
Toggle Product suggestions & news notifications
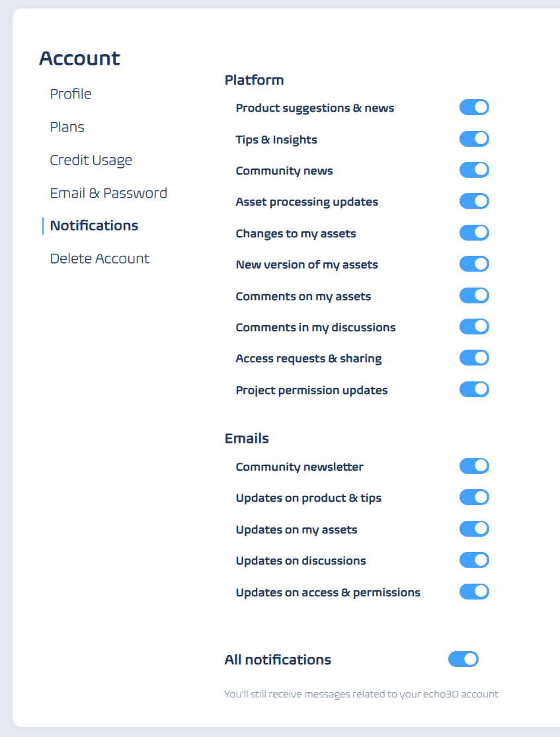474,108
